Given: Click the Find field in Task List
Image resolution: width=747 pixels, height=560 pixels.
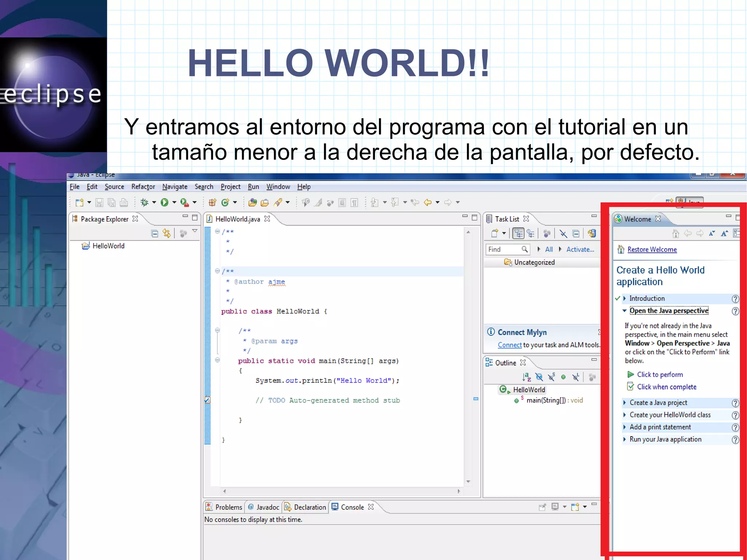Looking at the screenshot, I should [502, 250].
